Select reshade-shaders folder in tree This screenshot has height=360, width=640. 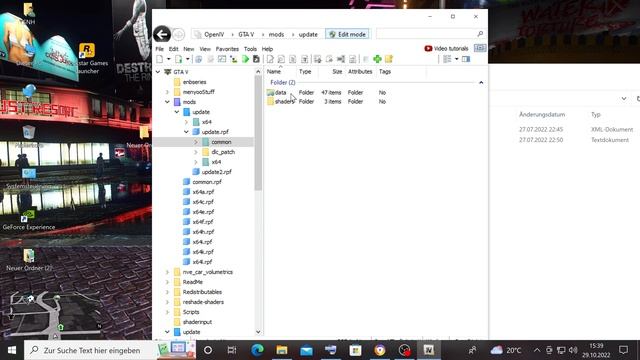(x=203, y=302)
